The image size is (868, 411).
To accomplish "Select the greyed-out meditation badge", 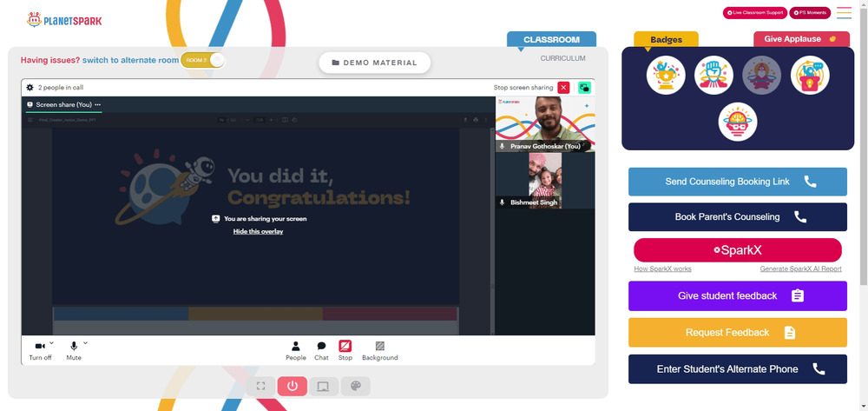I will pyautogui.click(x=762, y=76).
